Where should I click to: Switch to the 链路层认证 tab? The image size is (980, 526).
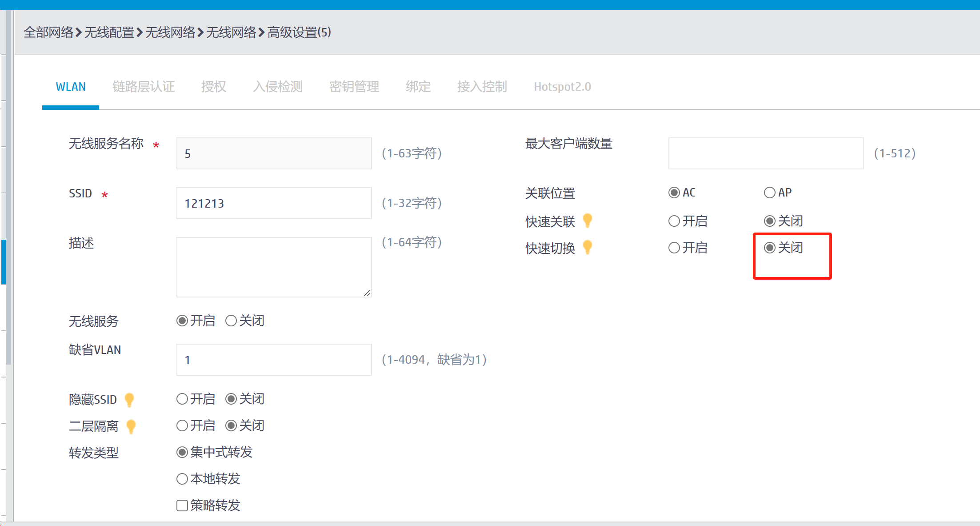tap(144, 87)
